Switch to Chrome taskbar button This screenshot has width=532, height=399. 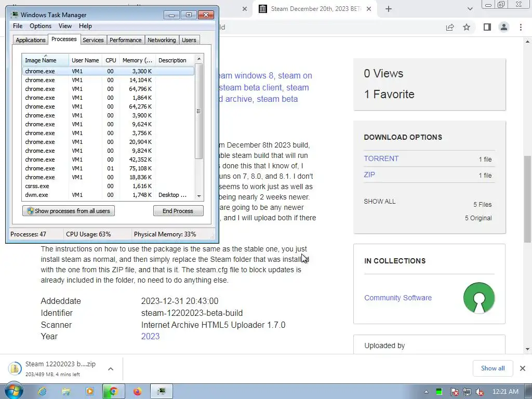coord(114,392)
